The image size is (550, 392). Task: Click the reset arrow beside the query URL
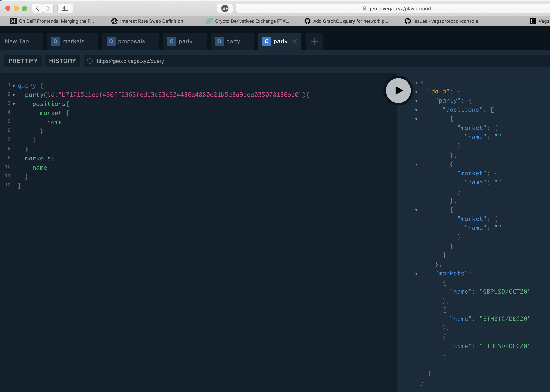[90, 61]
